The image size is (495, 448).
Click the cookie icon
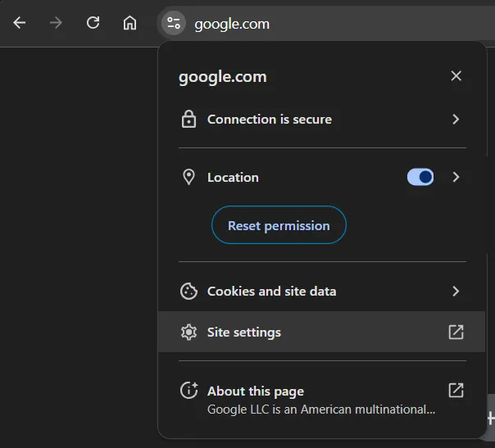(188, 292)
